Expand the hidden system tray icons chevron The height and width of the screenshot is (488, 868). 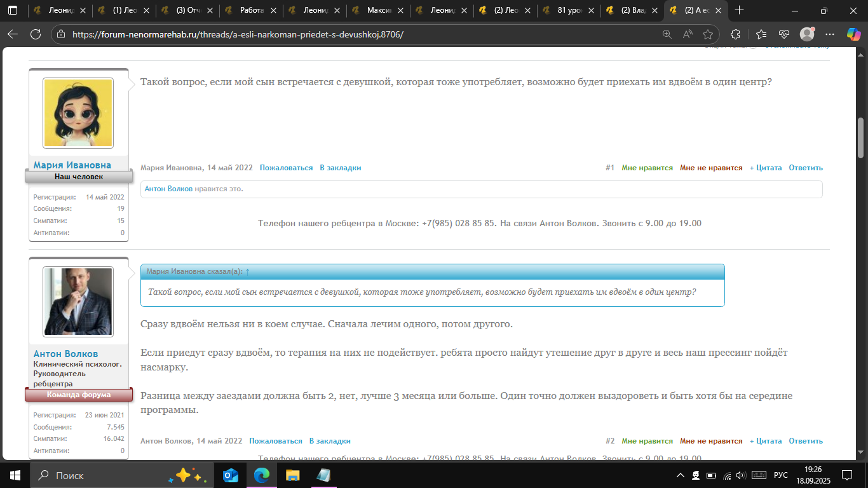(x=680, y=475)
